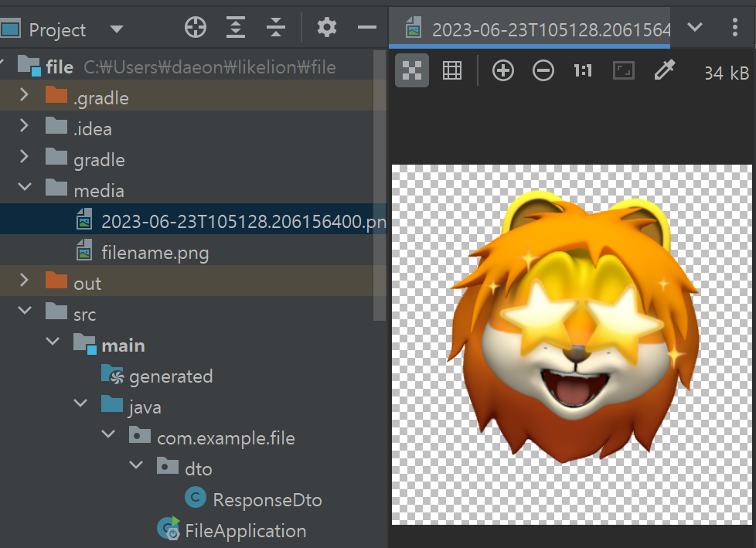Collapse the media folder
This screenshot has width=756, height=548.
coord(25,188)
